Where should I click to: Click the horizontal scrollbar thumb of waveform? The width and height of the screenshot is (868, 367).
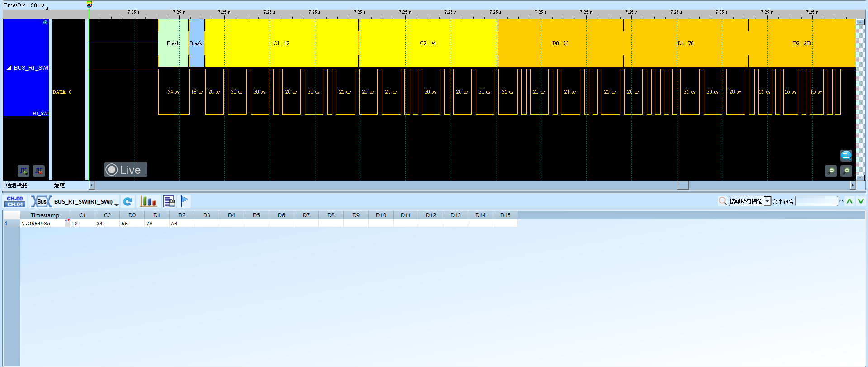(683, 185)
